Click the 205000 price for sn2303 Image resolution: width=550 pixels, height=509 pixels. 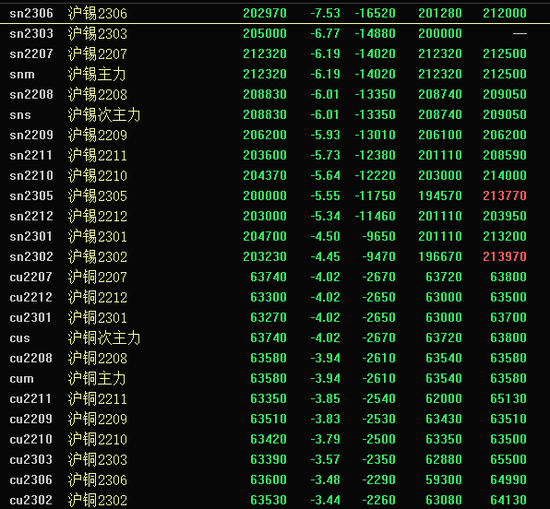point(265,34)
